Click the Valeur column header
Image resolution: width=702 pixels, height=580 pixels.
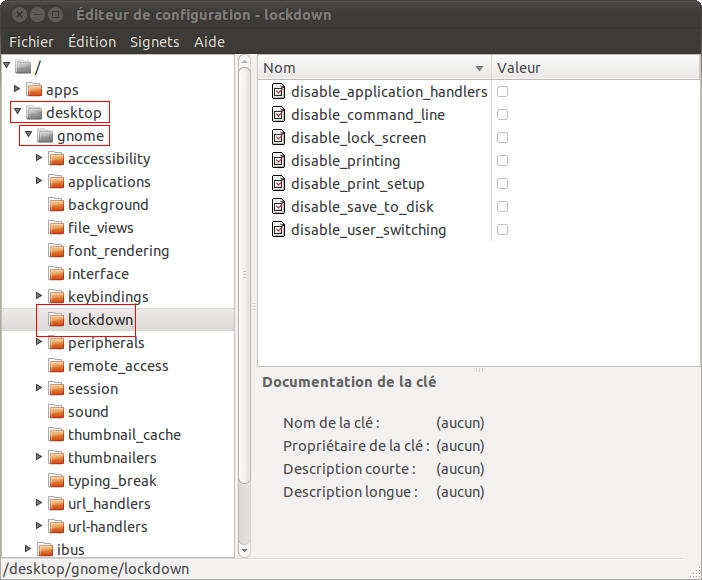point(595,68)
